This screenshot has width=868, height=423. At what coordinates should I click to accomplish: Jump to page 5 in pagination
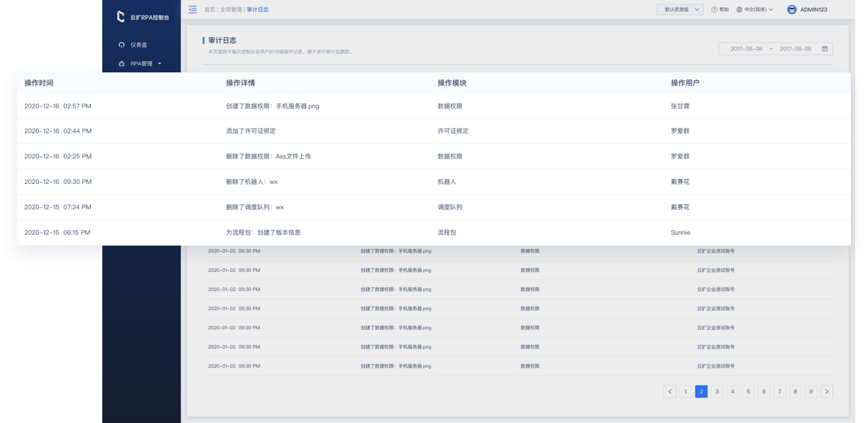748,392
